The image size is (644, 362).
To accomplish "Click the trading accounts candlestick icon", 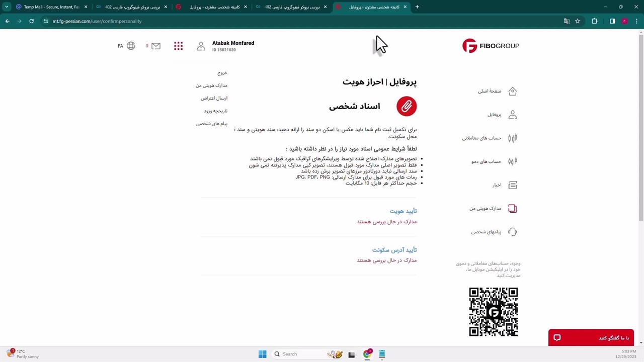I will click(512, 138).
